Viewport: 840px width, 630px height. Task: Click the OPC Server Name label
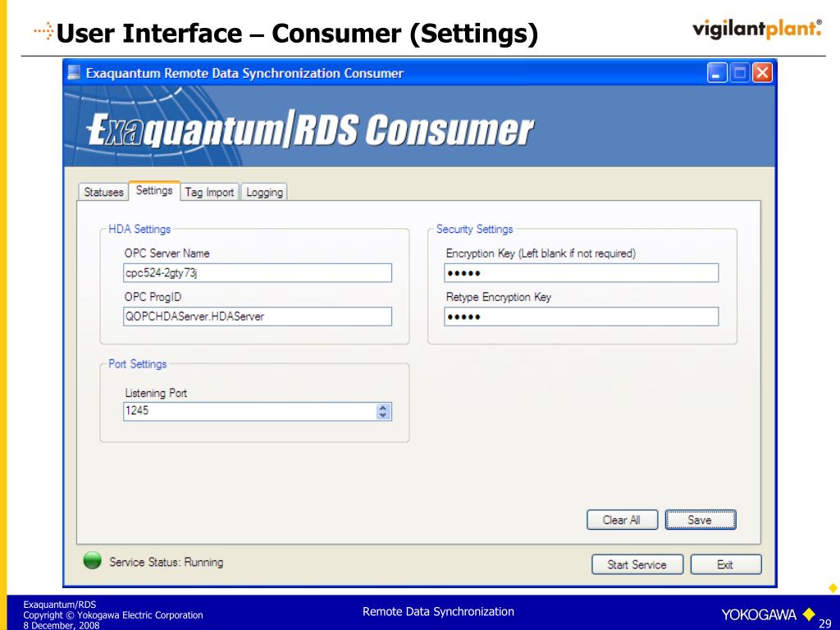click(167, 253)
